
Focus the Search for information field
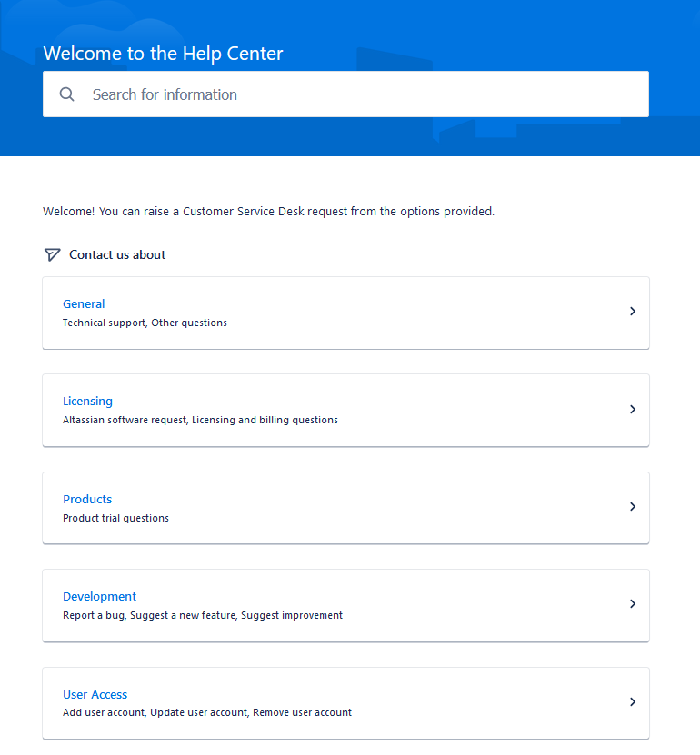pos(345,94)
